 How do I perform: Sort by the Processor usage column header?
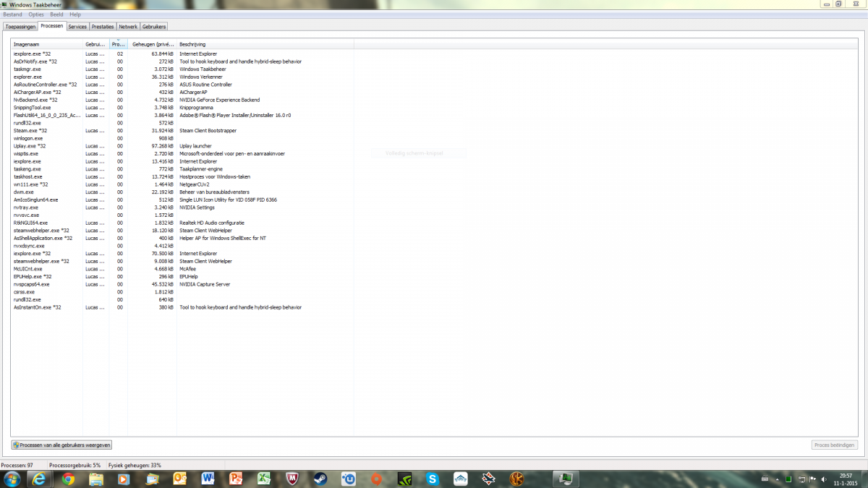coord(119,44)
